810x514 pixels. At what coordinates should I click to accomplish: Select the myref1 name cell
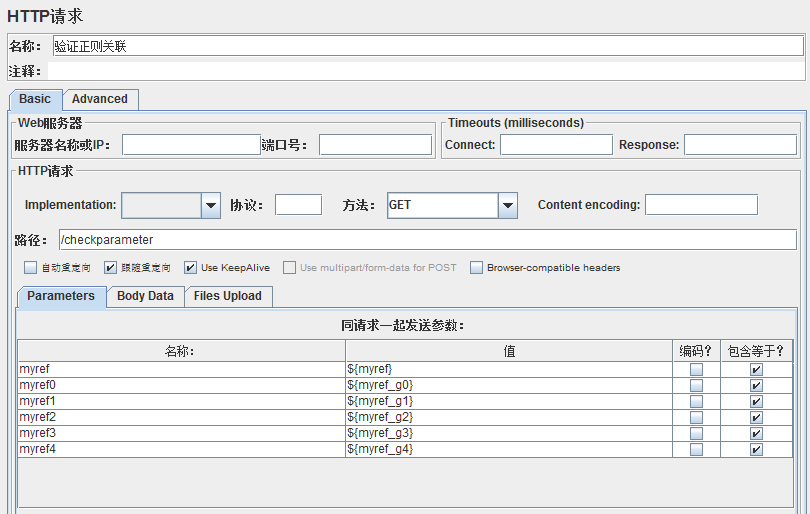click(181, 401)
